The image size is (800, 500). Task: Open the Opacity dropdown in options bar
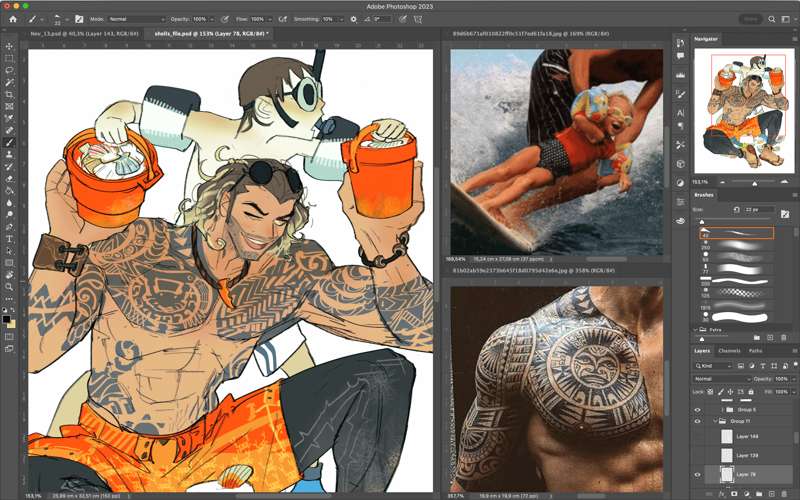(x=212, y=19)
